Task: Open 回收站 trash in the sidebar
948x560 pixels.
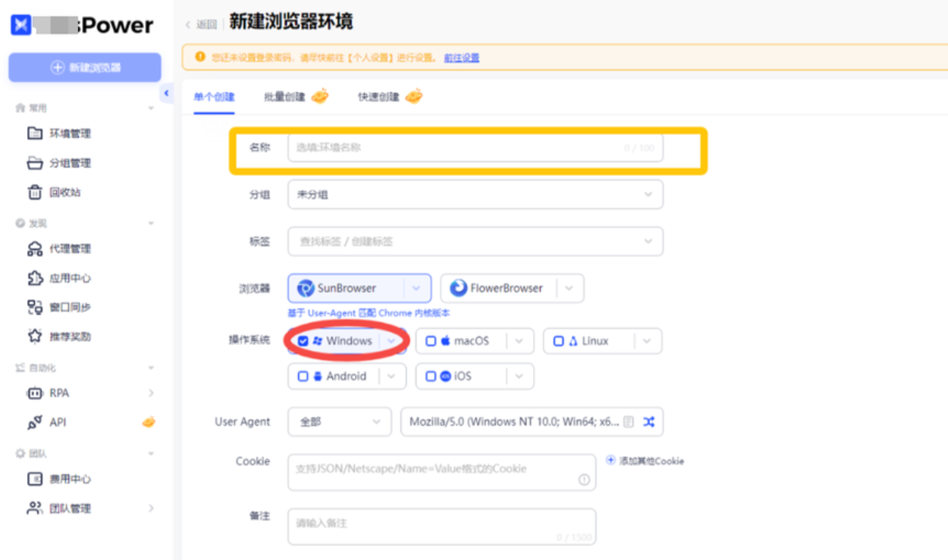Action: click(x=64, y=192)
